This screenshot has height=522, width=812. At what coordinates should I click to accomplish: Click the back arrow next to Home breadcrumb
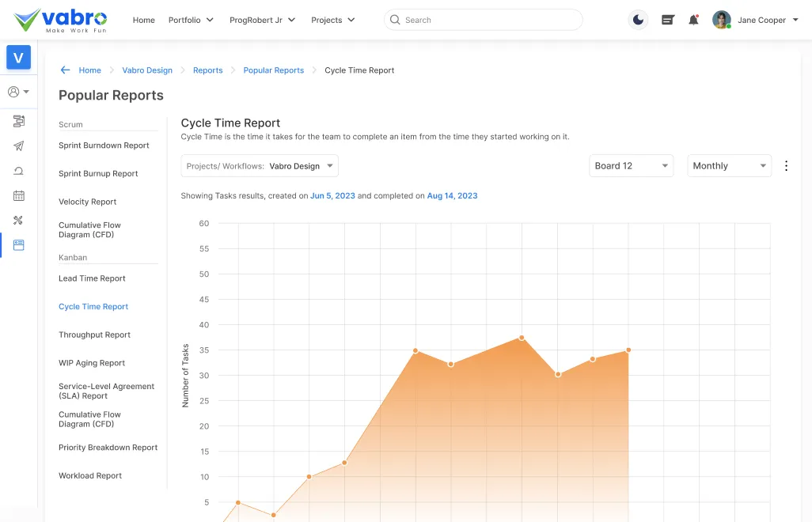(66, 70)
